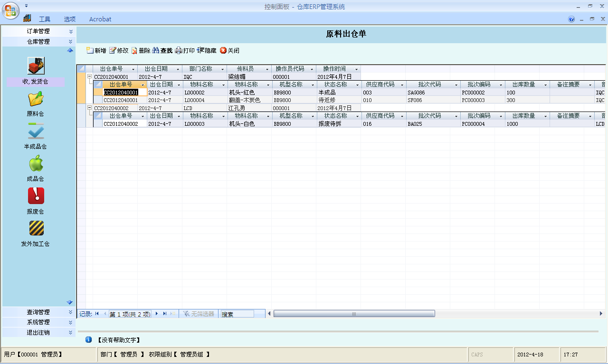Click the quick access toolbar customize arrow
Screen dimensions: 608x364
[x=26, y=5]
